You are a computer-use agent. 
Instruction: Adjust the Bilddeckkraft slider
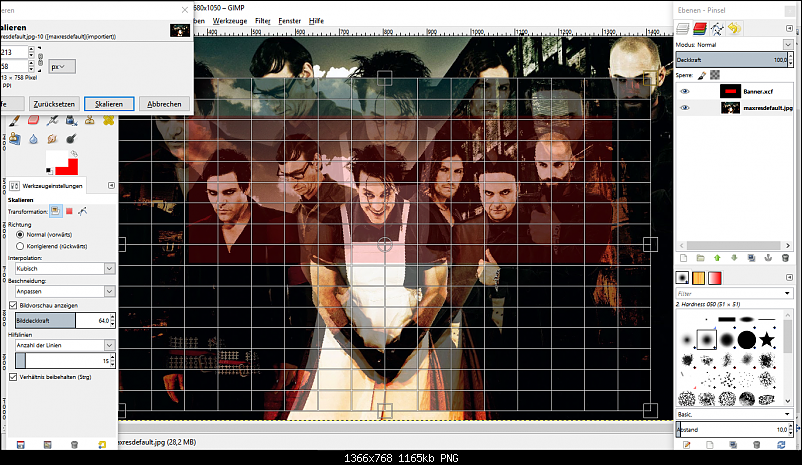(x=61, y=320)
